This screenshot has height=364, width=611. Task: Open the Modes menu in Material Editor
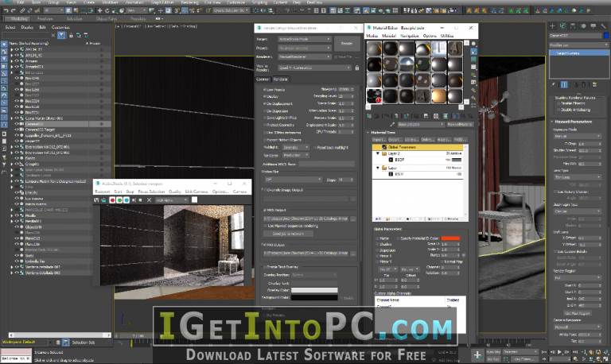(x=372, y=36)
